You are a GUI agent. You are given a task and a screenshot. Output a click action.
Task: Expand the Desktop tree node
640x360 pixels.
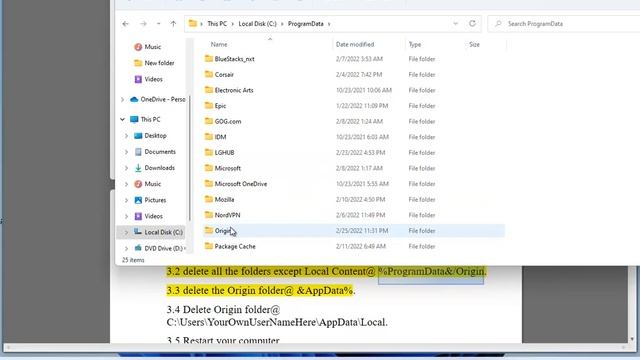pos(126,136)
